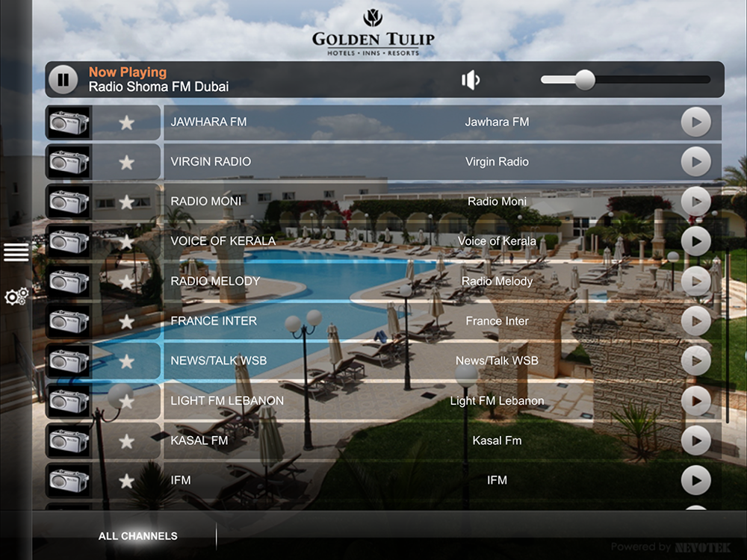Click the Voice of Kerala radio thumbnail
This screenshot has width=747, height=560.
coord(69,241)
